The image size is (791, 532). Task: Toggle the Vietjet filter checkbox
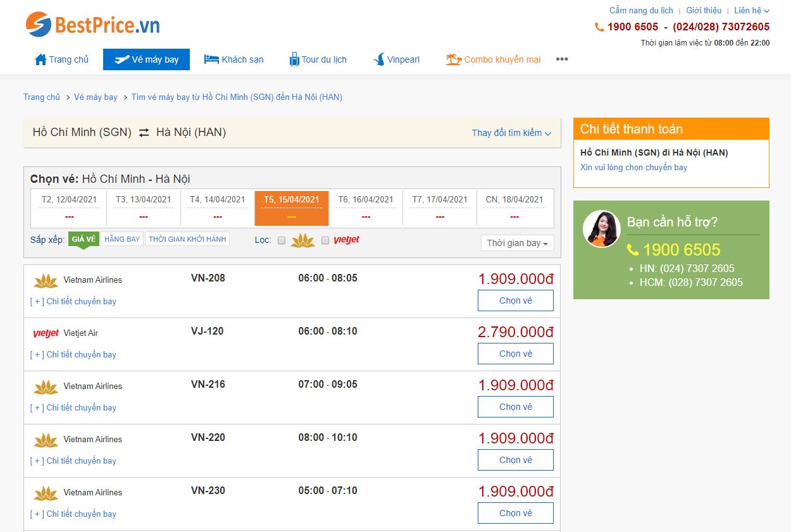325,240
